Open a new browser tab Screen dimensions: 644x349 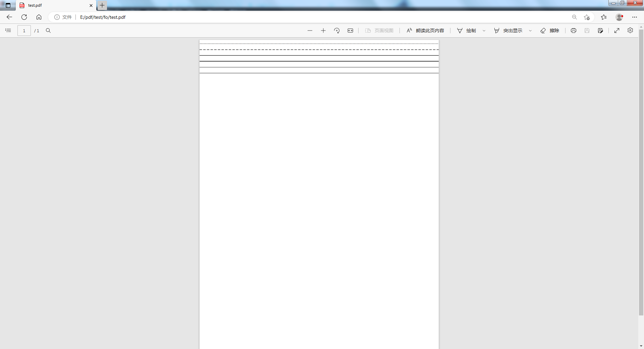pyautogui.click(x=102, y=5)
